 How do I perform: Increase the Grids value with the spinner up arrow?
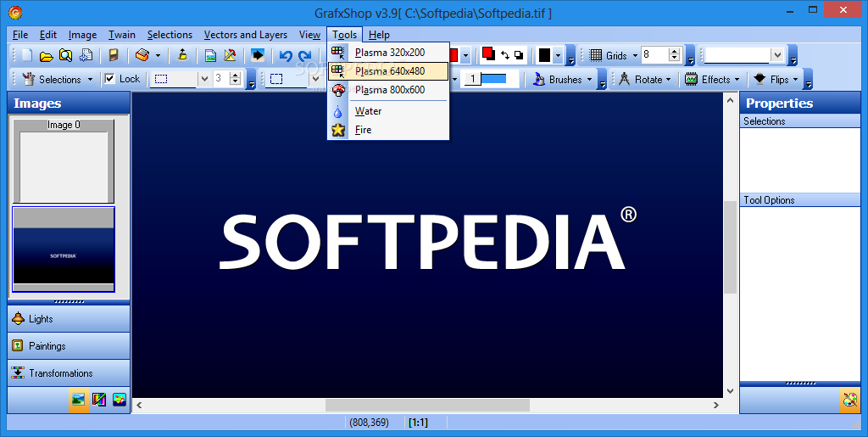(x=674, y=52)
